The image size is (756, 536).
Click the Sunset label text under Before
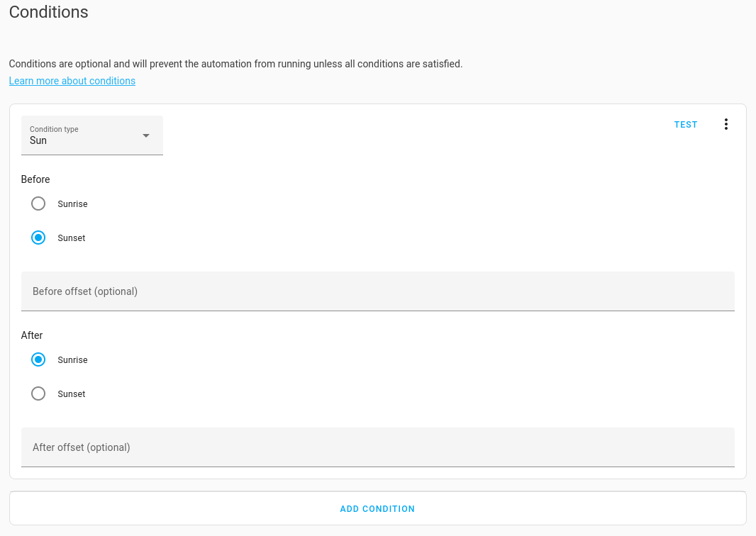click(72, 238)
